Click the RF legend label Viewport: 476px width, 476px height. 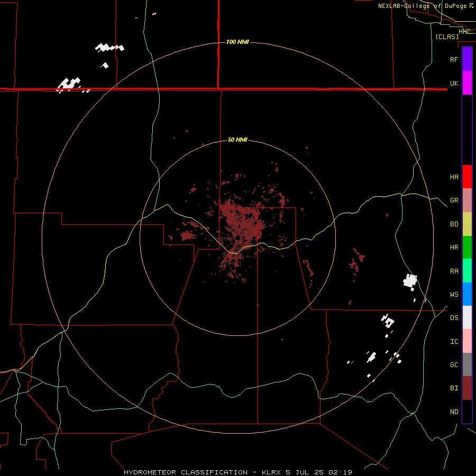coord(454,59)
